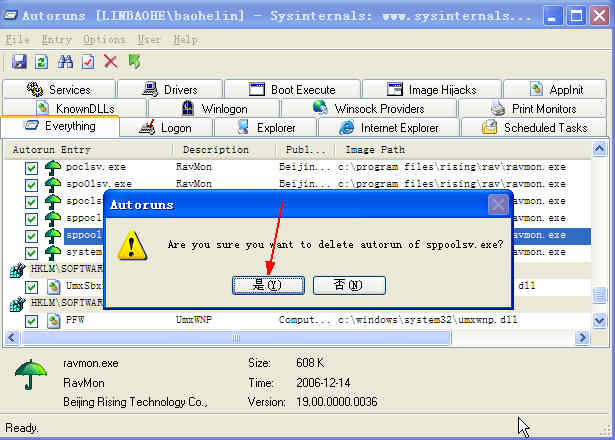Image resolution: width=615 pixels, height=440 pixels.
Task: Uncheck the PFW entry checkbox
Action: click(31, 321)
